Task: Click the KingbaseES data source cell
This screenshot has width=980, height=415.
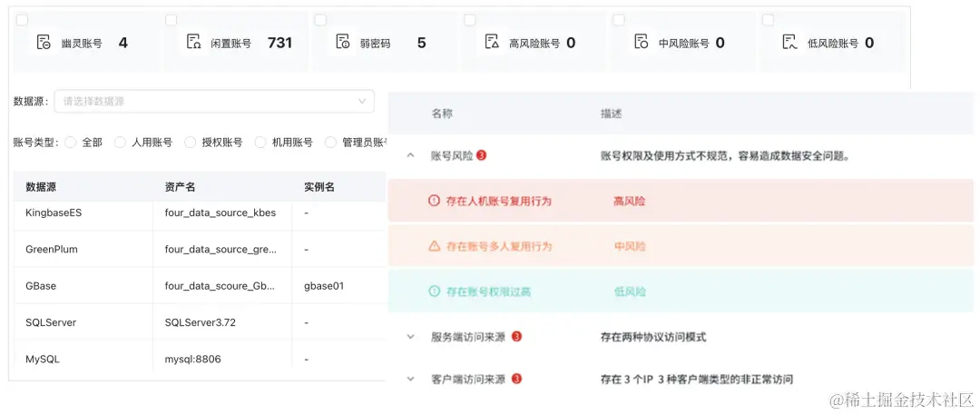Action: point(54,212)
